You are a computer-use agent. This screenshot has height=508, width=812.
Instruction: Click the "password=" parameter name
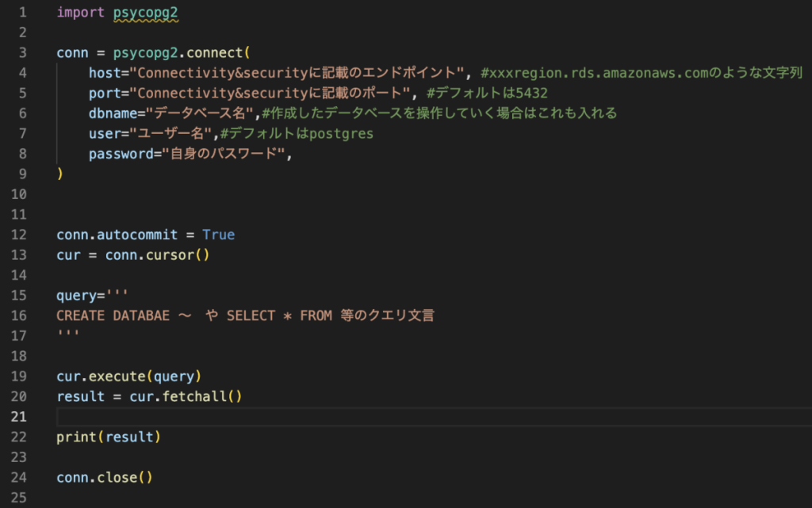[124, 154]
